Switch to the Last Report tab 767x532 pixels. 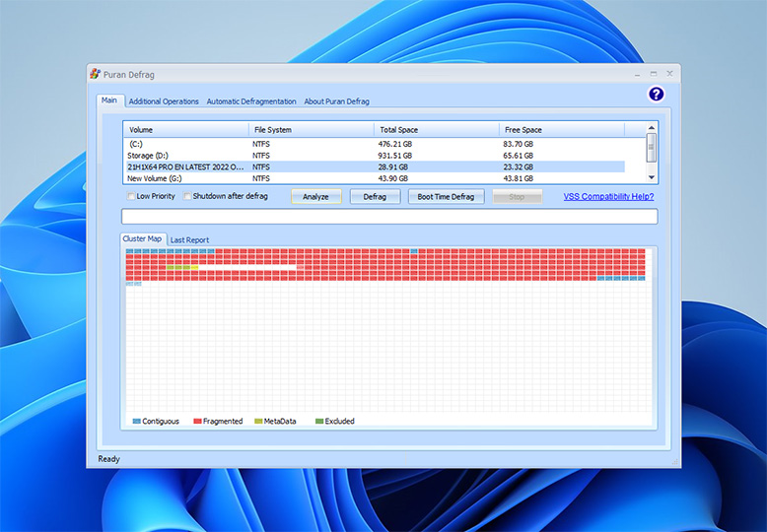point(189,240)
